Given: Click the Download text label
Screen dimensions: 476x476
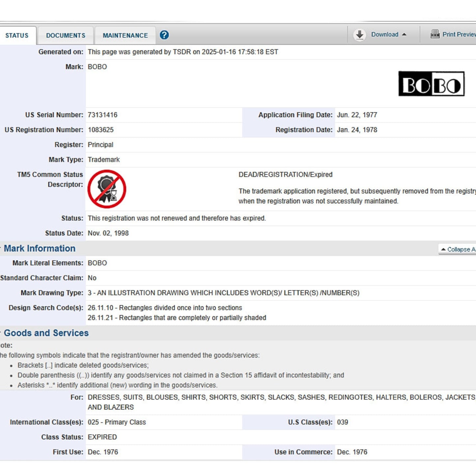Looking at the screenshot, I should pos(384,35).
